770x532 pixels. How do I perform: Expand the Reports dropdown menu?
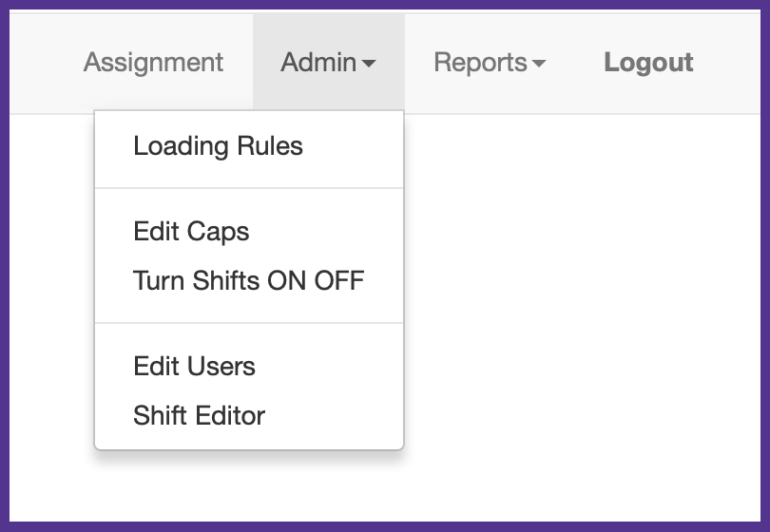click(x=490, y=63)
